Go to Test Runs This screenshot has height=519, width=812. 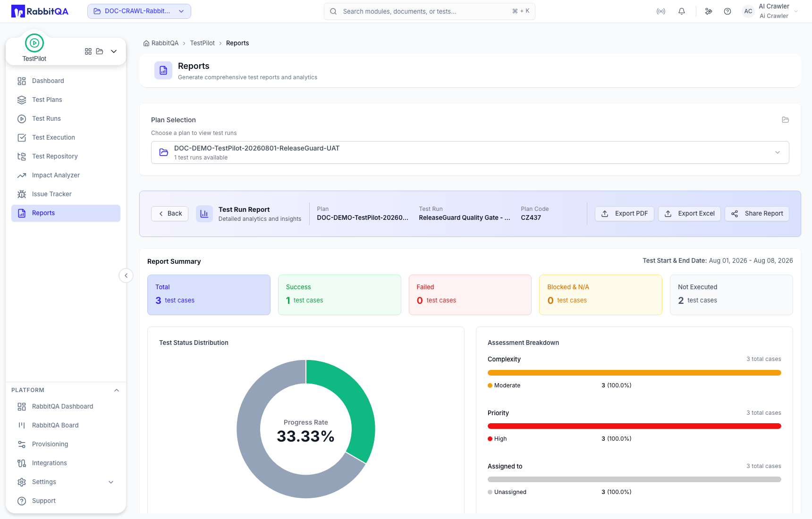pos(66,119)
